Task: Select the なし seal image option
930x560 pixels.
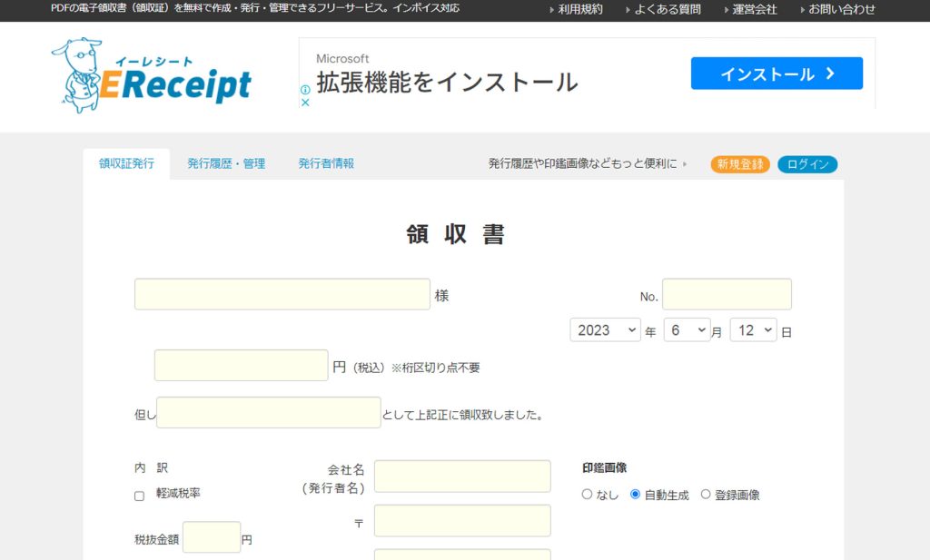Action: click(587, 495)
